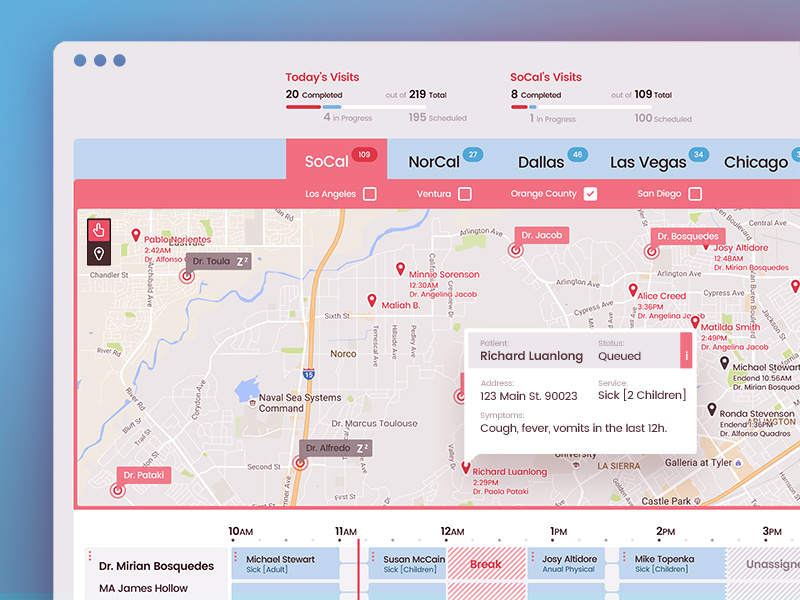Viewport: 800px width, 600px height.
Task: Click Michael Stewart dark map pin
Action: pyautogui.click(x=724, y=363)
